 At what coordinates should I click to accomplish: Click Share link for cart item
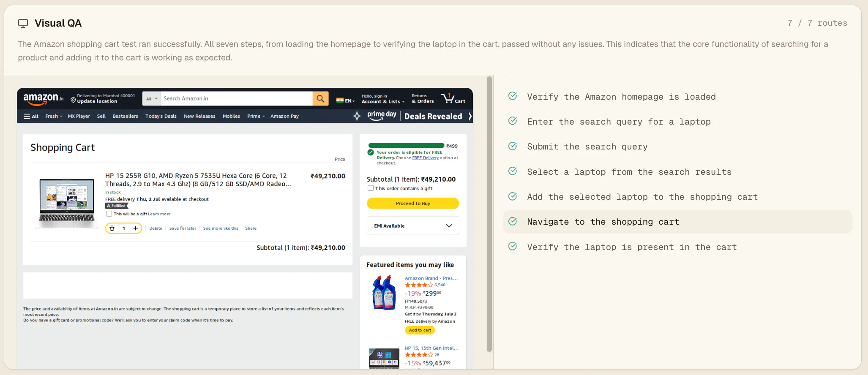[251, 228]
